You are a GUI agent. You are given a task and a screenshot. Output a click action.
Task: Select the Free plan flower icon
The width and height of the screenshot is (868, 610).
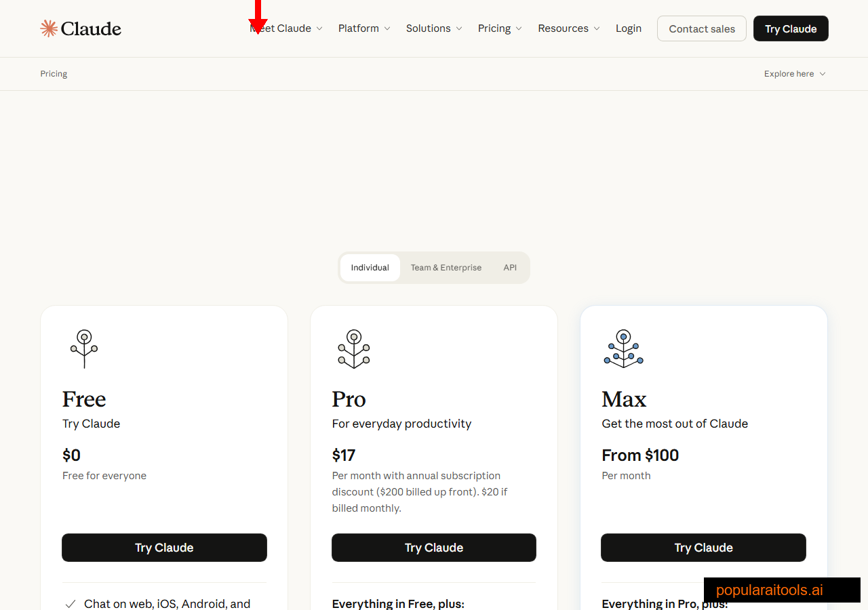point(84,348)
